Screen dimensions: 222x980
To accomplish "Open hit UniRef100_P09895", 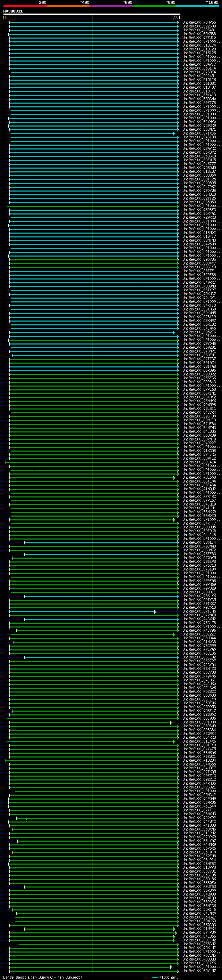I will (x=199, y=183).
